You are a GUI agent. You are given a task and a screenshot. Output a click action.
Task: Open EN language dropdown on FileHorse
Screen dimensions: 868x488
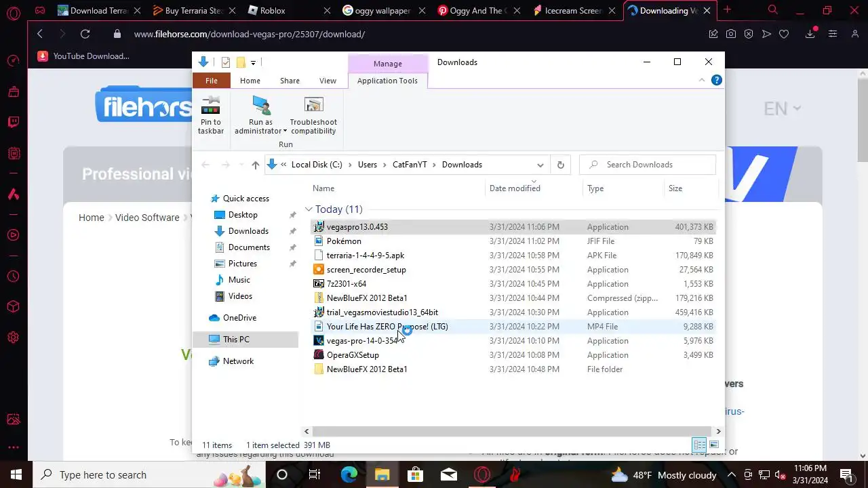(x=782, y=108)
